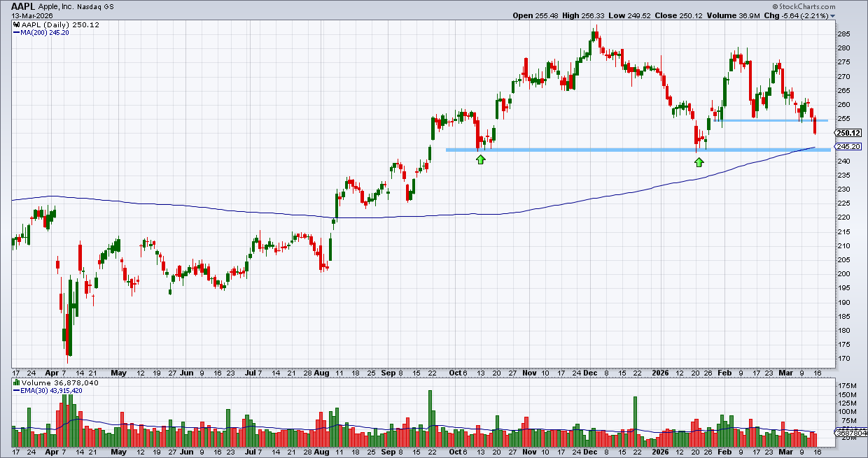The width and height of the screenshot is (868, 458).
Task: Click the 285 price axis label
Action: (x=843, y=34)
